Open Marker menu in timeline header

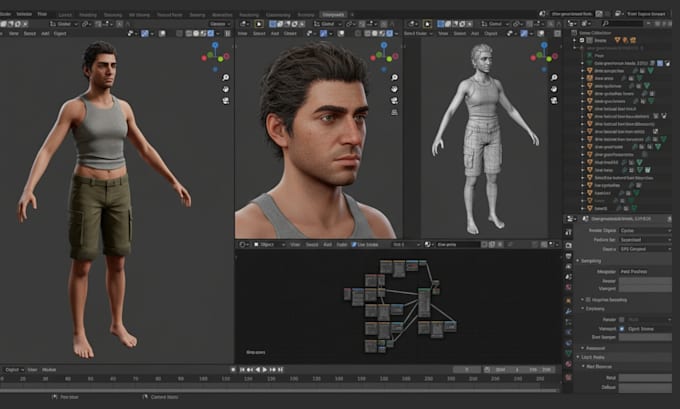(49, 370)
